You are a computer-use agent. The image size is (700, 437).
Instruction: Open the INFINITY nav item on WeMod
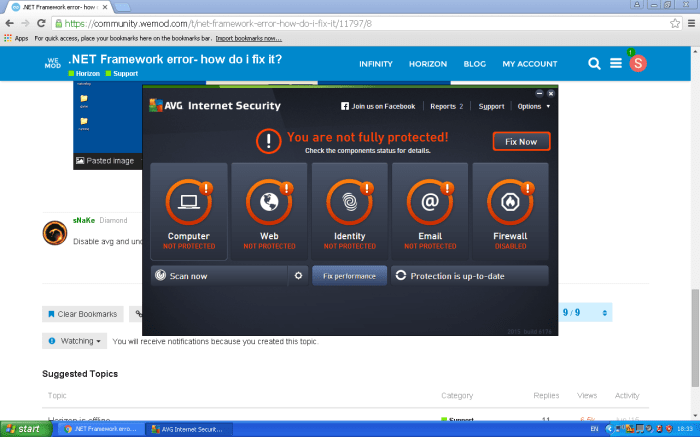click(x=376, y=64)
